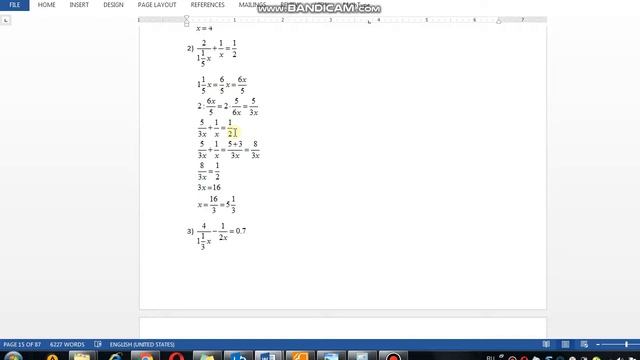
Task: Click the highlighted denominator 2 in equation
Action: [230, 133]
